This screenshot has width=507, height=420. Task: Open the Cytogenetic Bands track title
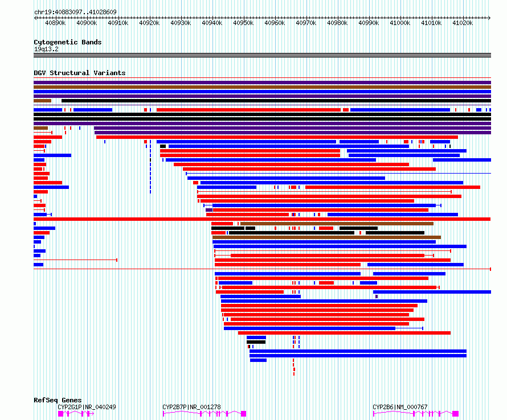[x=68, y=42]
